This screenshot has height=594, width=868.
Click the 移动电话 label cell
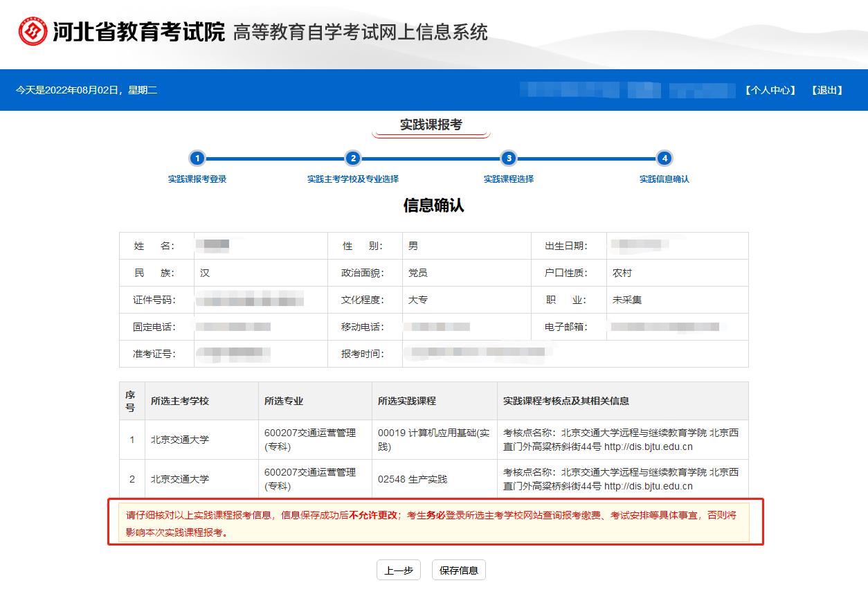click(365, 327)
